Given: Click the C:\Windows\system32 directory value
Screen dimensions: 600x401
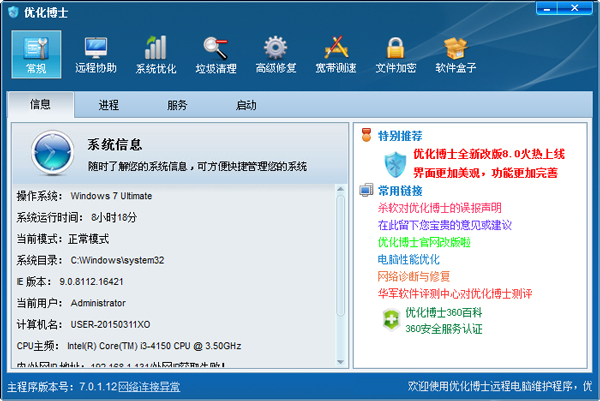Looking at the screenshot, I should (x=117, y=260).
